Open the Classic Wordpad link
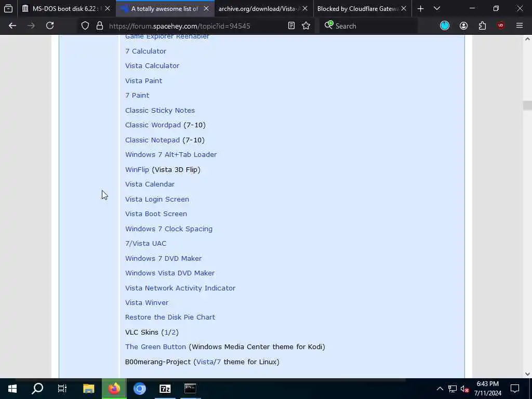Screen dimensions: 532x399 coord(153,125)
